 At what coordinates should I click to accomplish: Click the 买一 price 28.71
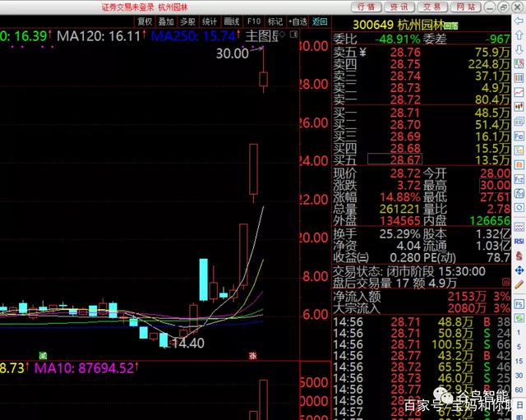click(405, 113)
